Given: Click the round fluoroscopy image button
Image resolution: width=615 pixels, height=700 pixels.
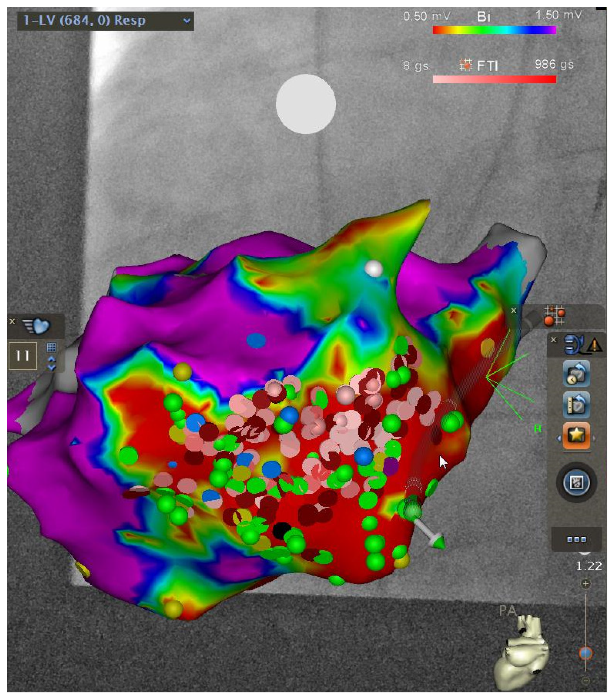Looking at the screenshot, I should pos(577,483).
